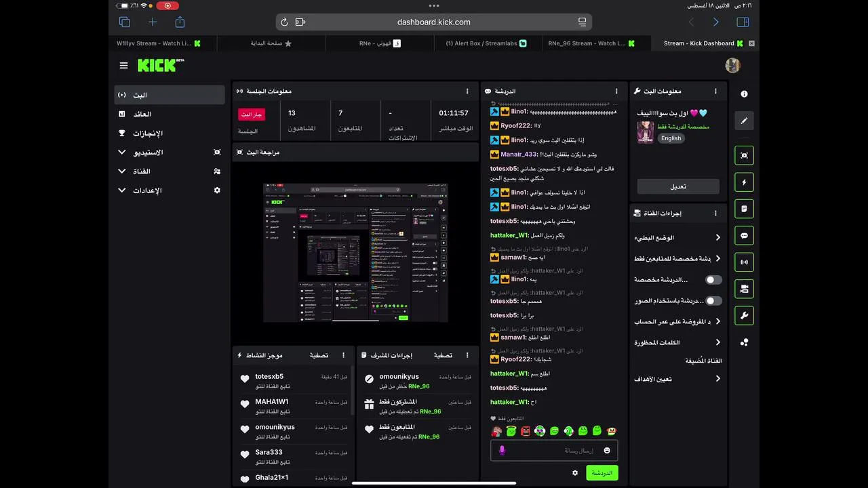Click green الدردشة send button
The image size is (868, 488).
(x=602, y=472)
